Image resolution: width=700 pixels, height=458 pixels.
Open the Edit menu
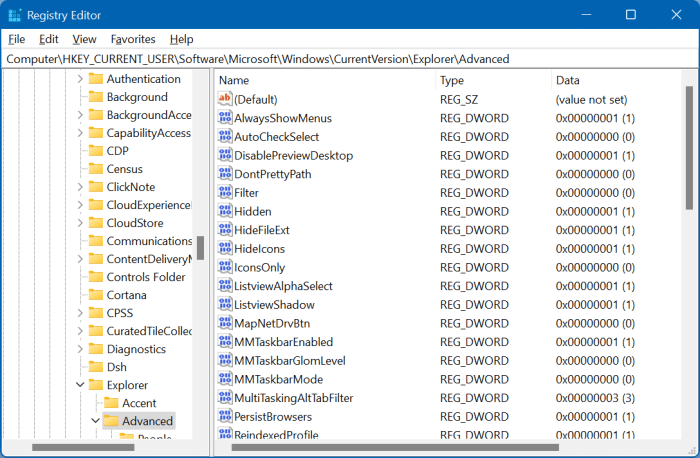pyautogui.click(x=49, y=39)
